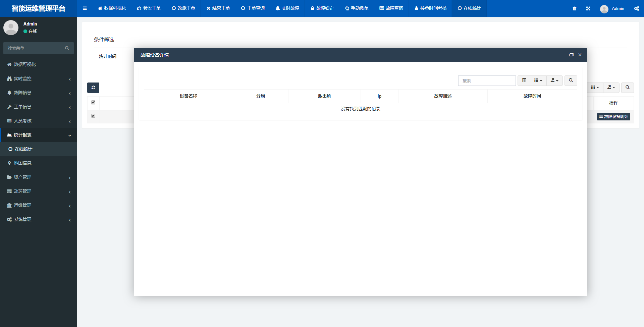This screenshot has height=327, width=644.
Task: Expand 实时监控 sidebar menu
Action: click(x=39, y=78)
